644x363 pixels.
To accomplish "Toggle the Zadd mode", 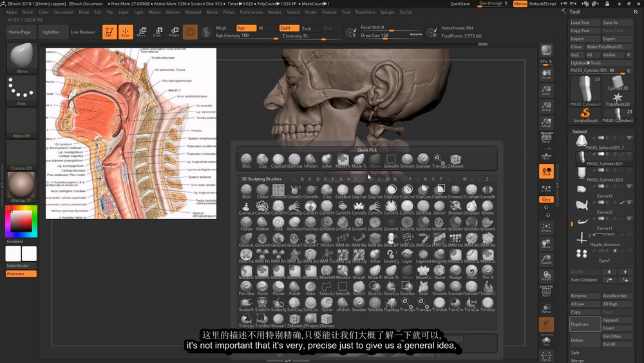I will (289, 28).
